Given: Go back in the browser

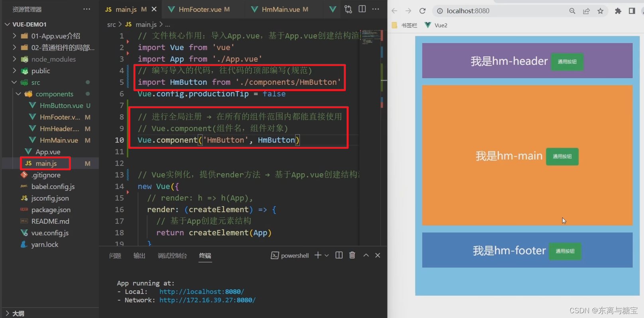Looking at the screenshot, I should [x=394, y=11].
